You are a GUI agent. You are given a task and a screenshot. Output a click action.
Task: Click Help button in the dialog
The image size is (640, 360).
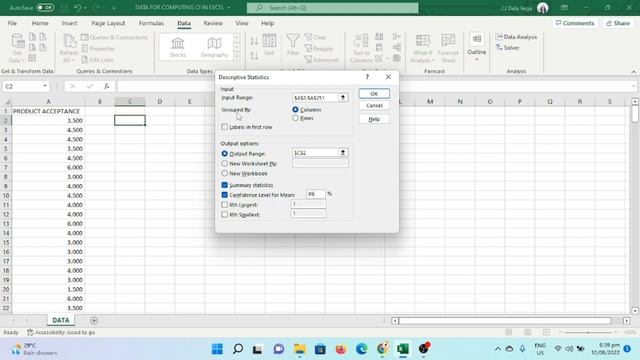(x=374, y=119)
